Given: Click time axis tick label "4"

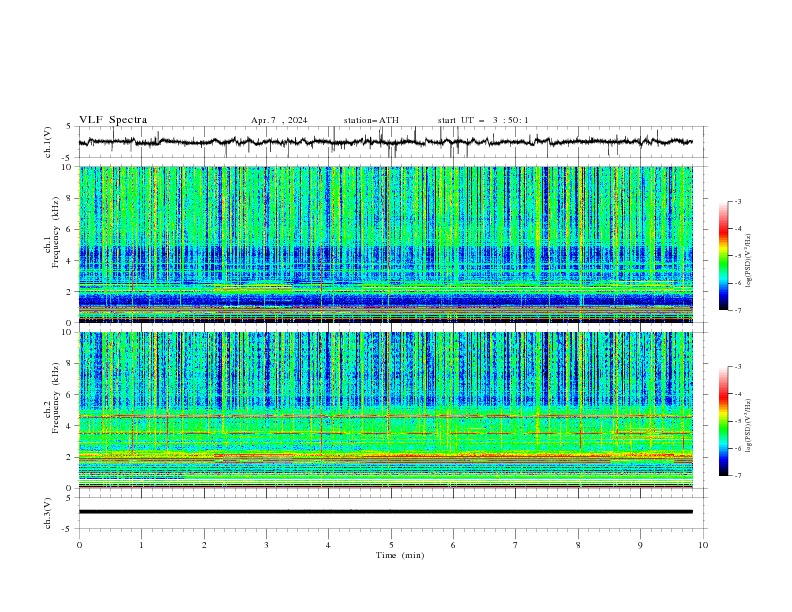Looking at the screenshot, I should pos(329,545).
